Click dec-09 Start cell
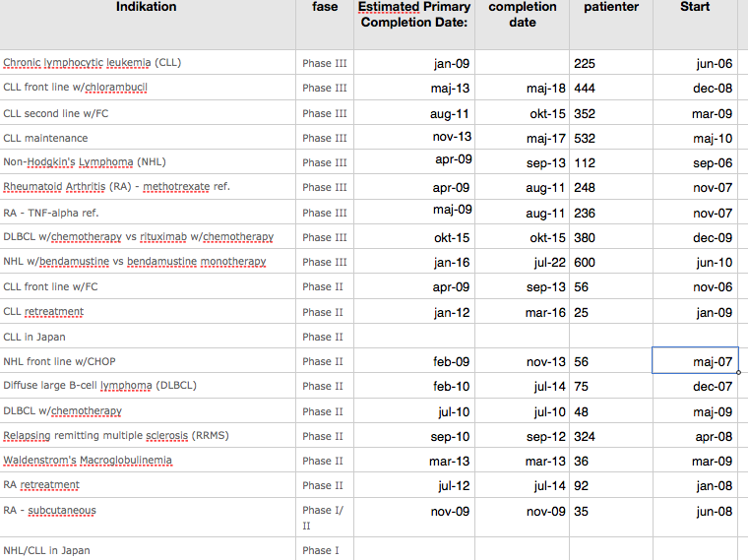 (695, 237)
